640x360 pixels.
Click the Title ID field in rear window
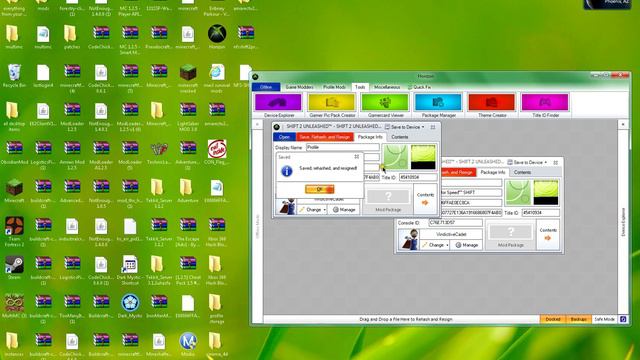[540, 213]
